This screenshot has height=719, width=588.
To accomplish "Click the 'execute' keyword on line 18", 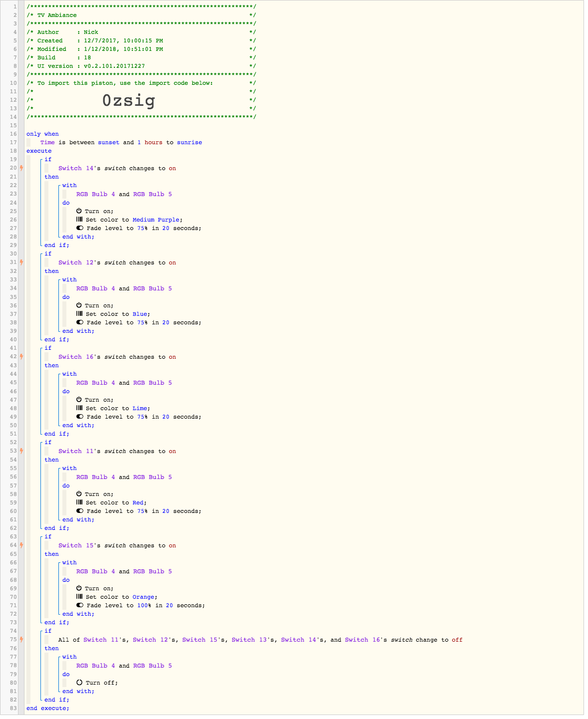I will click(39, 151).
